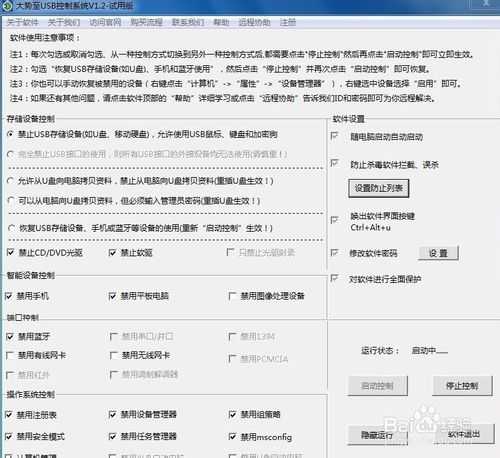Viewport: 500px width, 458px height.
Task: Uncheck the 禁用任务管理器 checkbox
Action: pos(112,436)
